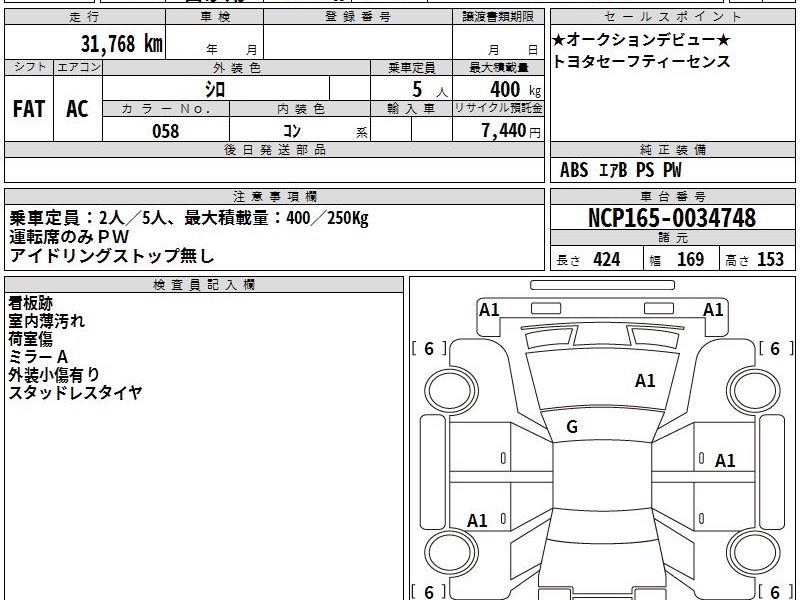Select the 登録番号 header

358,17
